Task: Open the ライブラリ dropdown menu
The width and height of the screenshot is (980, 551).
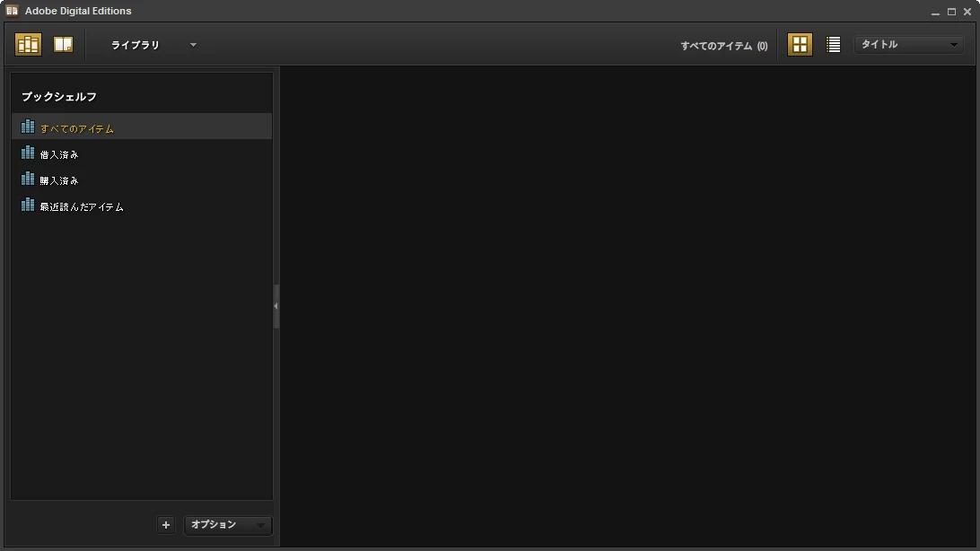Action: 153,45
